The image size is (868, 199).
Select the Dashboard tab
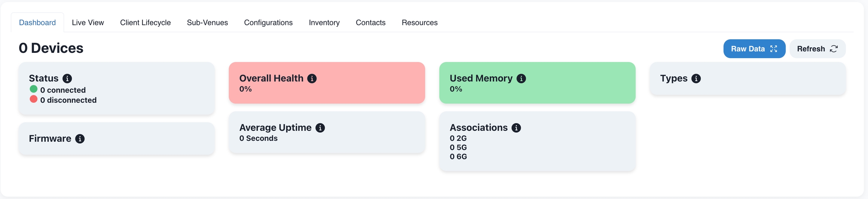(x=37, y=23)
